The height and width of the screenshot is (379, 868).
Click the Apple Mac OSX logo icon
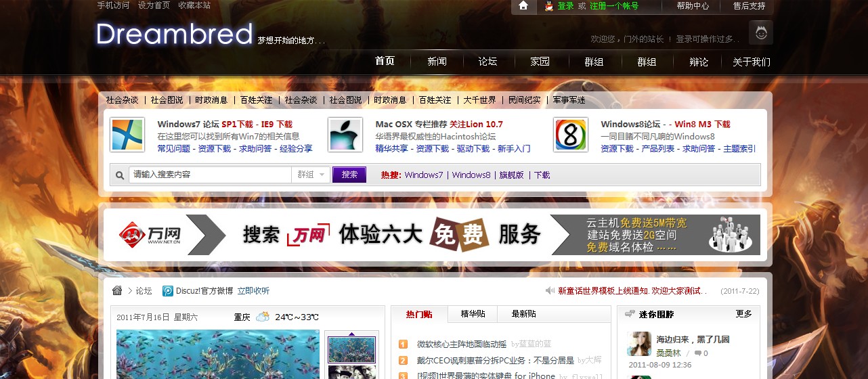[x=346, y=135]
